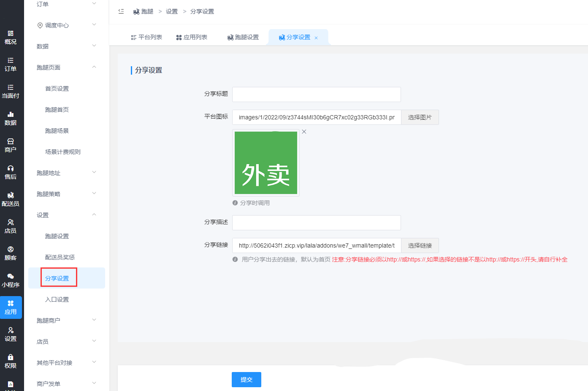The image size is (588, 391).
Task: Click the scooter icon beside 跑腿 in the breadcrumb
Action: click(136, 12)
